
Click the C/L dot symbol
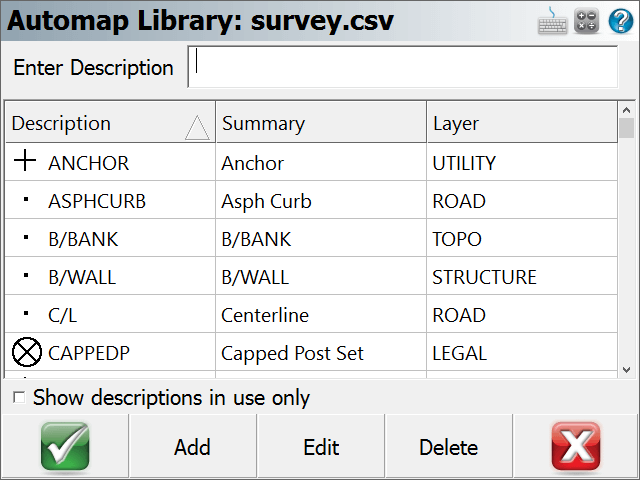[26, 313]
